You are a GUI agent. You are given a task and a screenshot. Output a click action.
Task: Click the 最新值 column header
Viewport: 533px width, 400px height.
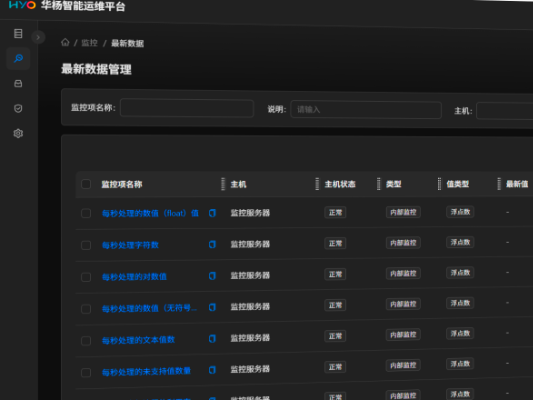(x=517, y=184)
